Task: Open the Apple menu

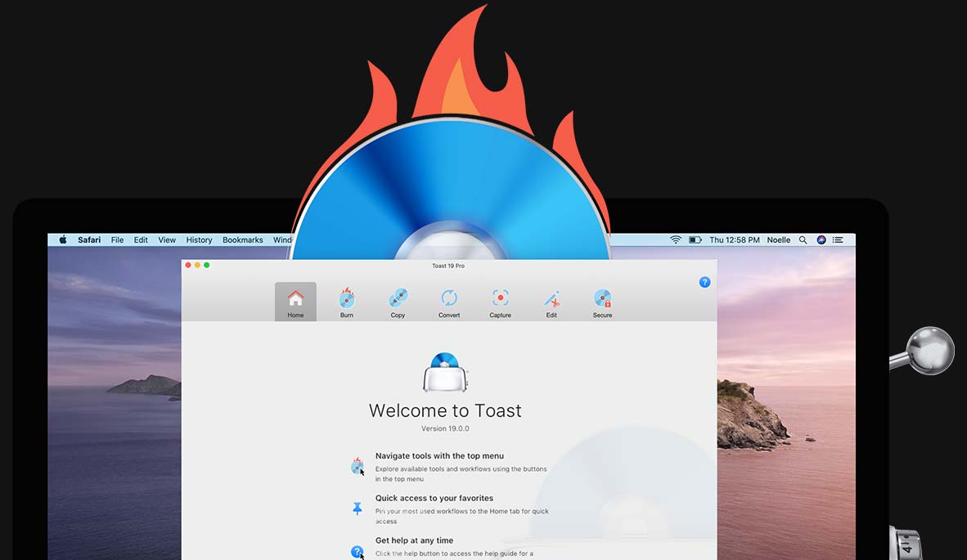Action: 63,240
